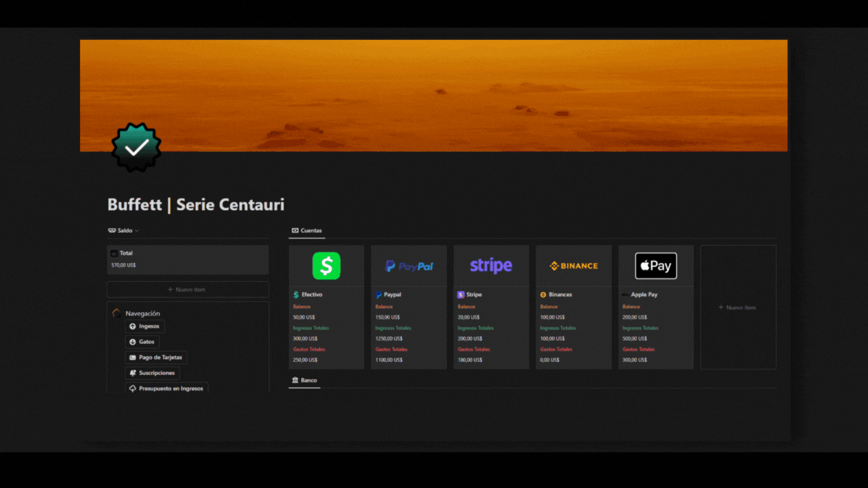
Task: Add a new item card in Cuentas gallery
Action: click(x=738, y=307)
